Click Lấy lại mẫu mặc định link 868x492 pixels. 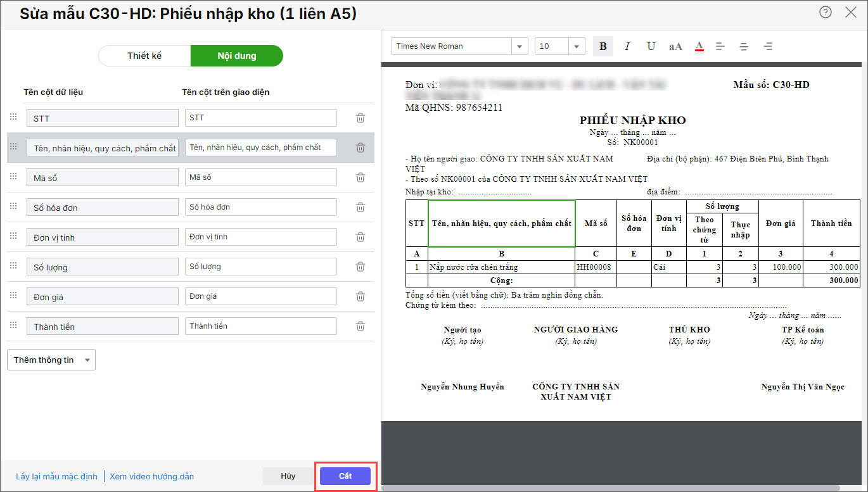pos(56,476)
